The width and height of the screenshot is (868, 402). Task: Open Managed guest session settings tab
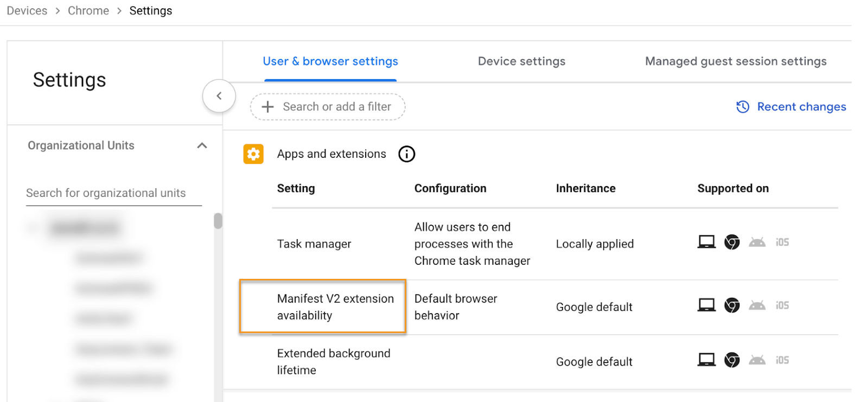point(735,61)
